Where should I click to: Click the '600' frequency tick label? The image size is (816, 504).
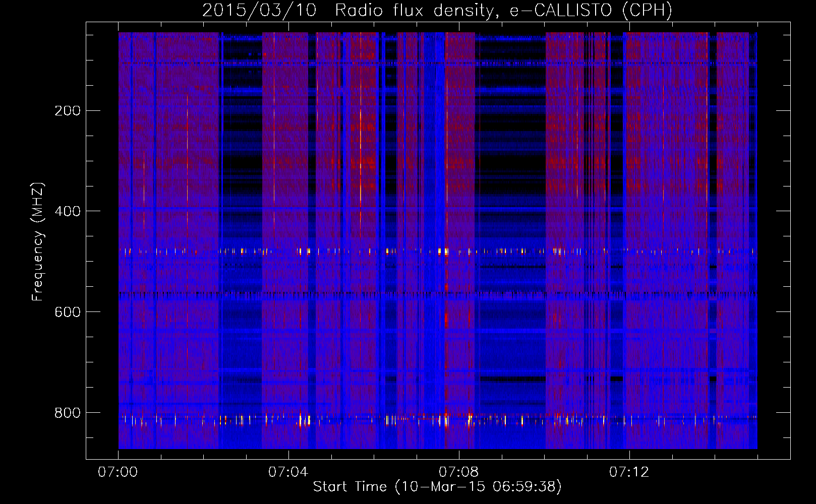tap(68, 312)
